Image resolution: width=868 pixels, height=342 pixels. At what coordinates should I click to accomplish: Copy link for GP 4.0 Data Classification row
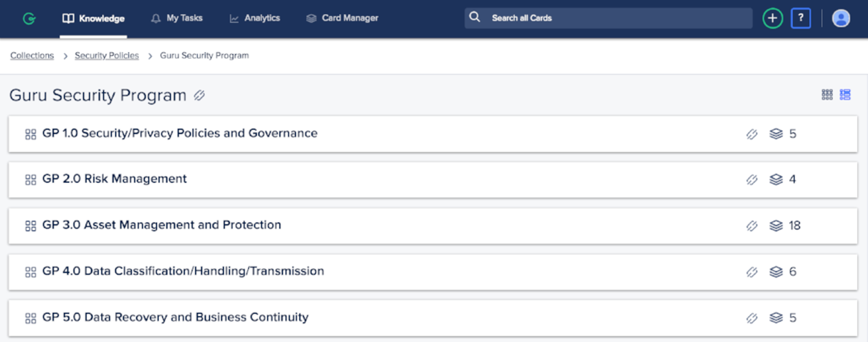[x=752, y=272]
